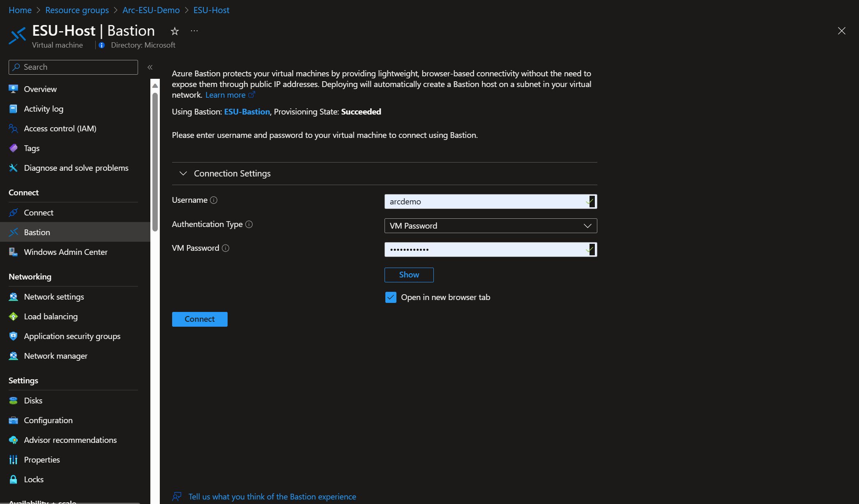
Task: Go to Network settings in sidebar
Action: [54, 297]
